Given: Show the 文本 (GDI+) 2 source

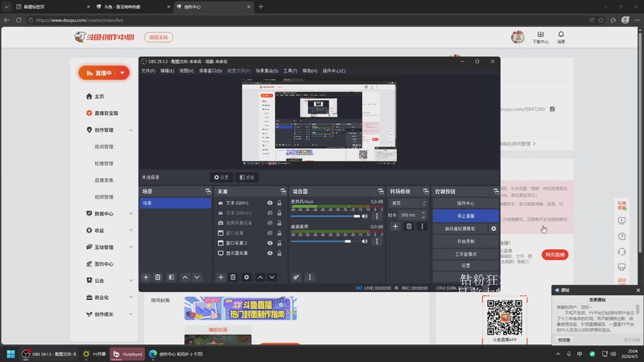Looking at the screenshot, I should pos(270,213).
